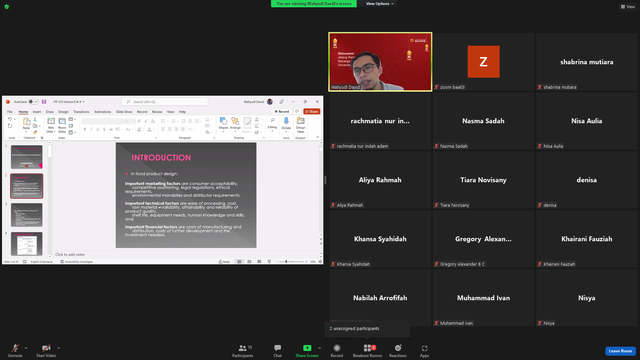640x360 pixels.
Task: Click Fit slide to window icon
Action: click(320, 262)
